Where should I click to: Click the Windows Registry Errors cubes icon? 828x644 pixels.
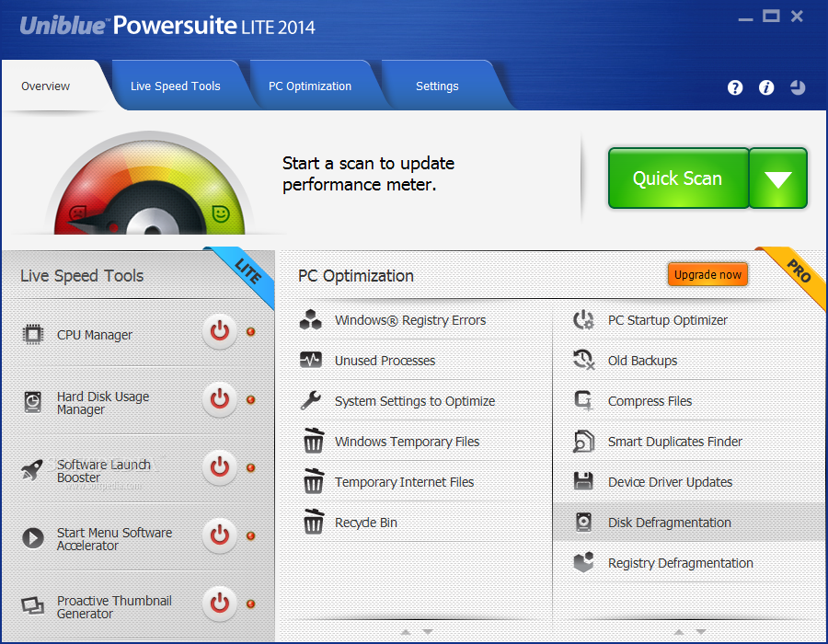(x=311, y=320)
